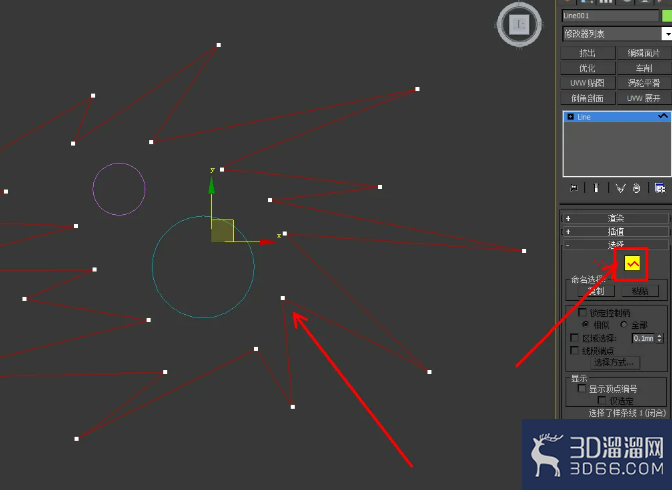672x490 pixels.
Task: Click the 优化 modifier button
Action: point(587,68)
